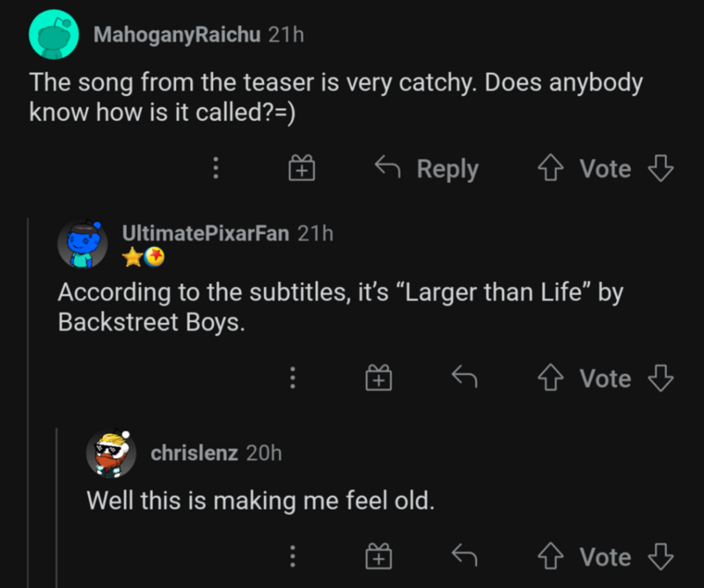704x588 pixels.
Task: Give award to UltimatePixarFan's comment
Action: pyautogui.click(x=378, y=379)
